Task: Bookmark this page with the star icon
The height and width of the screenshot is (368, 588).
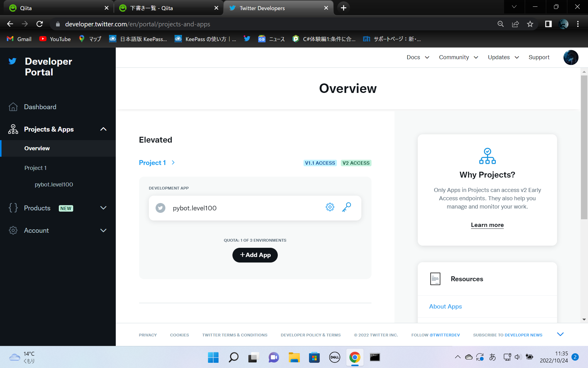Action: point(530,24)
